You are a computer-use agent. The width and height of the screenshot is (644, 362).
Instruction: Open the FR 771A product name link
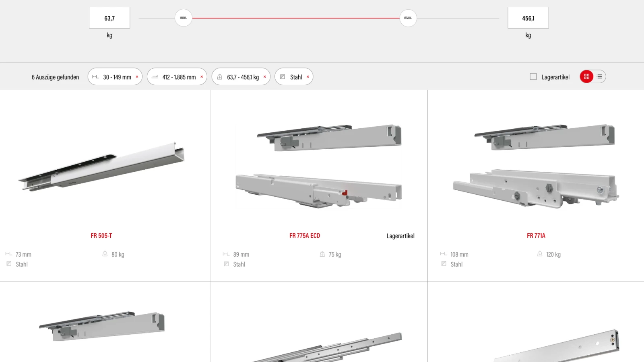536,235
